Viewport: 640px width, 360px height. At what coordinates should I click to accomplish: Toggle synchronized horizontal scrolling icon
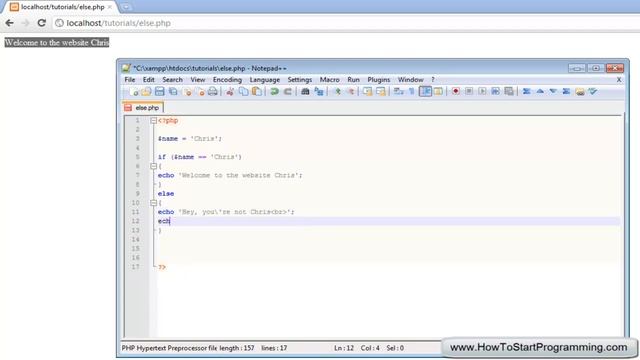pyautogui.click(x=381, y=92)
